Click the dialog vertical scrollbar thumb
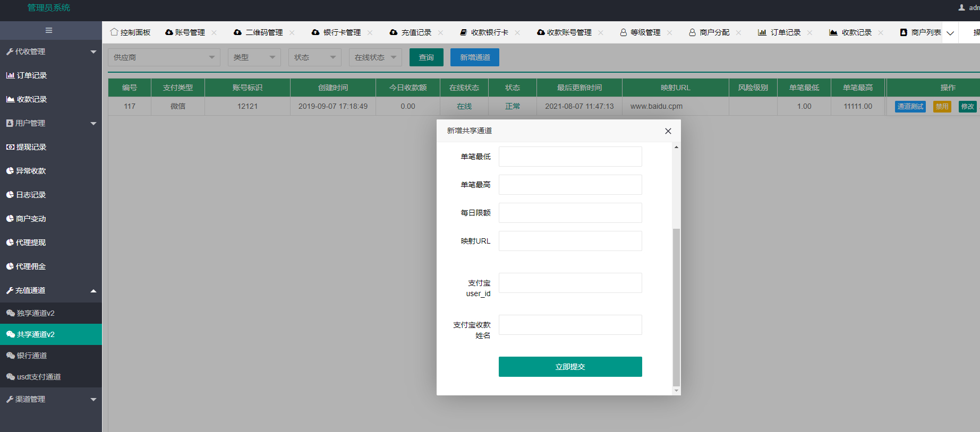The image size is (980, 432). pos(676,308)
